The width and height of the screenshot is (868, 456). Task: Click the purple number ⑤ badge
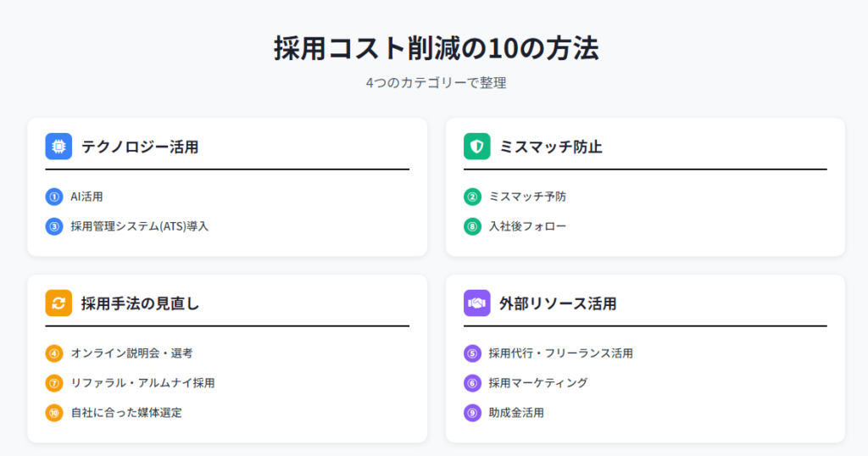(472, 353)
